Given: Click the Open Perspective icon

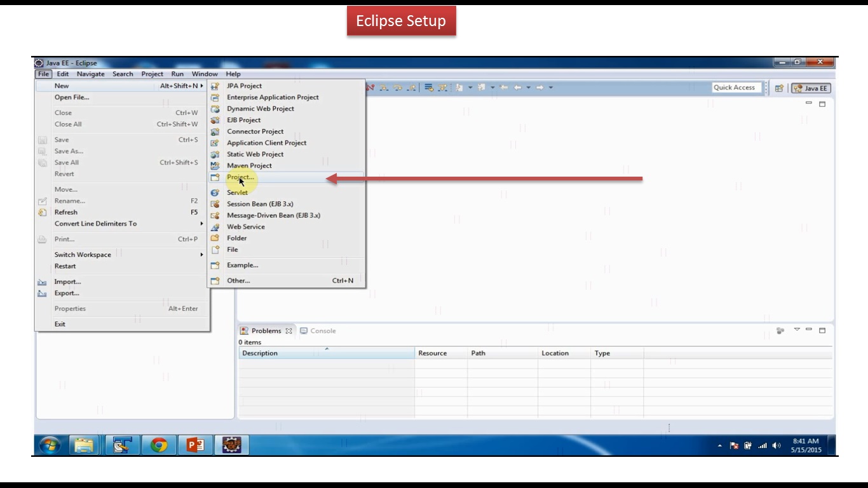Looking at the screenshot, I should click(779, 88).
